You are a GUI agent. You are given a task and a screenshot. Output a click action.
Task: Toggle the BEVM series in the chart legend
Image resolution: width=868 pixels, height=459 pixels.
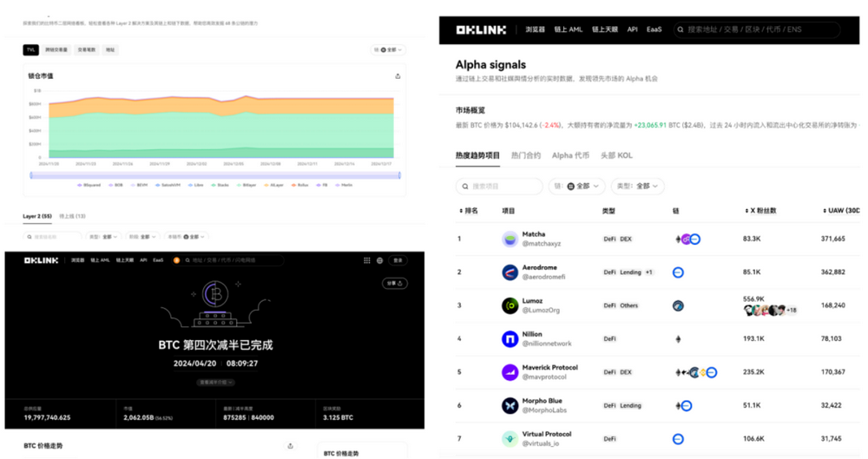click(140, 185)
